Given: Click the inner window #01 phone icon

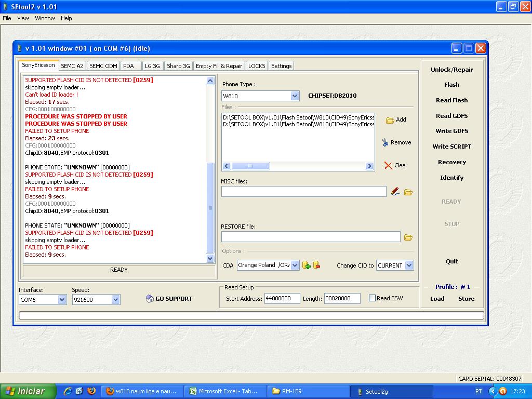Looking at the screenshot, I should [19, 48].
